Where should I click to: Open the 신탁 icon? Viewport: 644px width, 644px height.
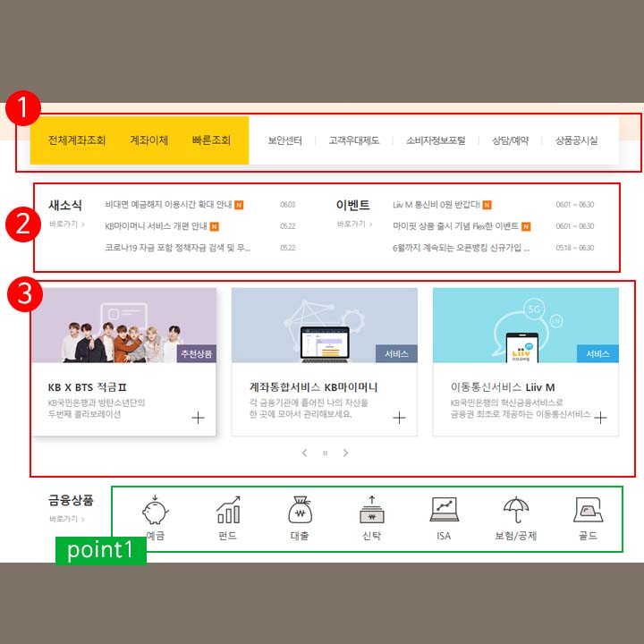372,510
